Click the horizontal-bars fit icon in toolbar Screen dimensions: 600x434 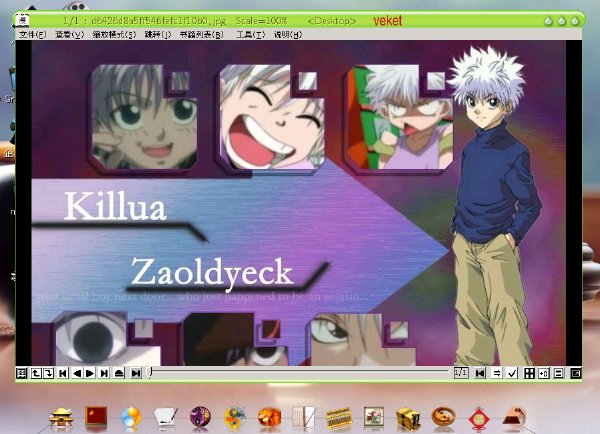pos(558,373)
